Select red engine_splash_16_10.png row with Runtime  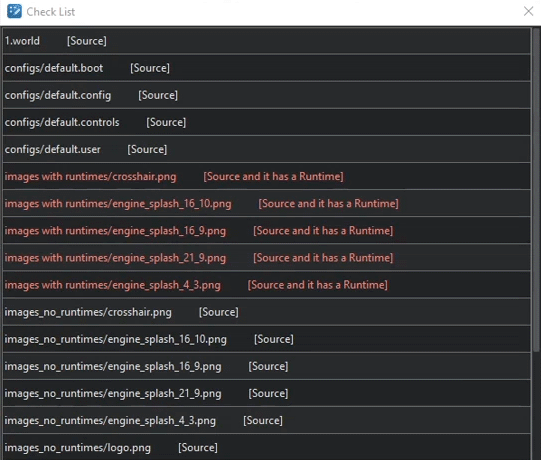266,204
